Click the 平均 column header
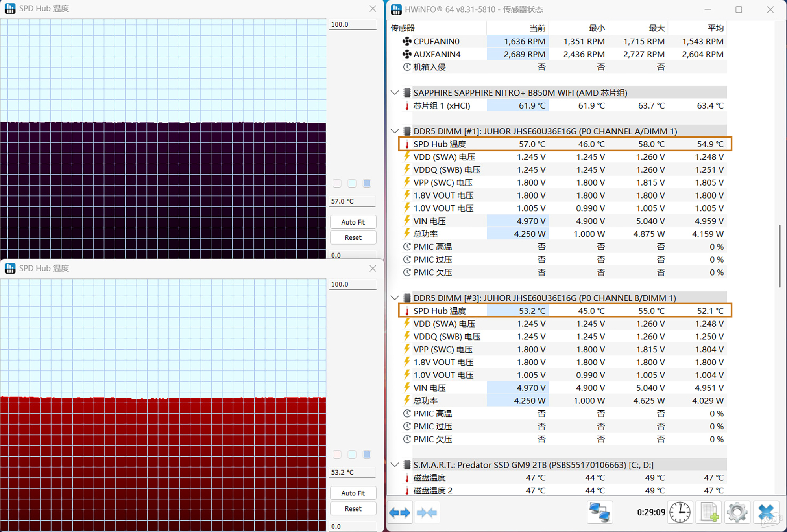This screenshot has height=532, width=787. [x=715, y=28]
